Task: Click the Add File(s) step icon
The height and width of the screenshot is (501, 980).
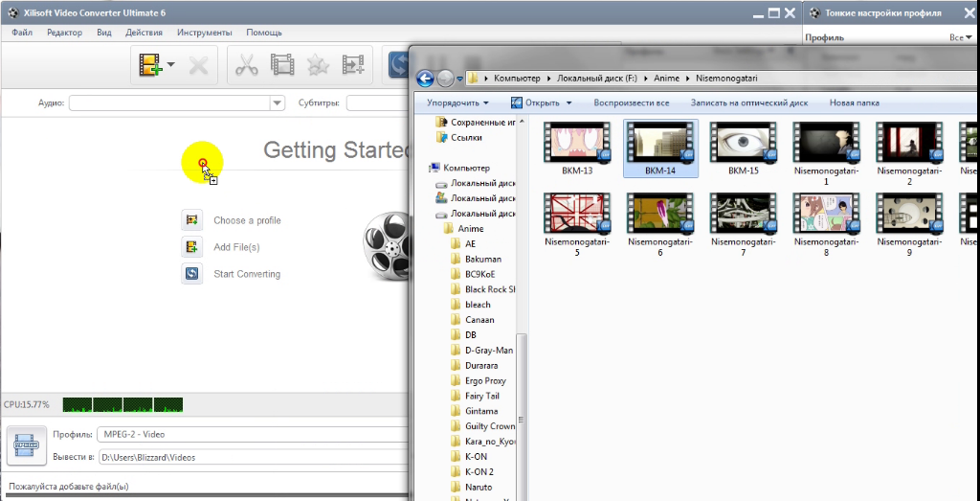Action: pos(191,247)
